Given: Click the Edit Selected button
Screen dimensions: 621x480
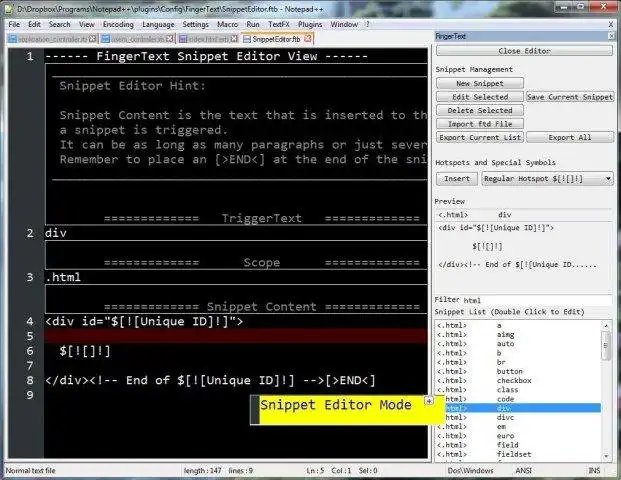Looking at the screenshot, I should [x=480, y=97].
